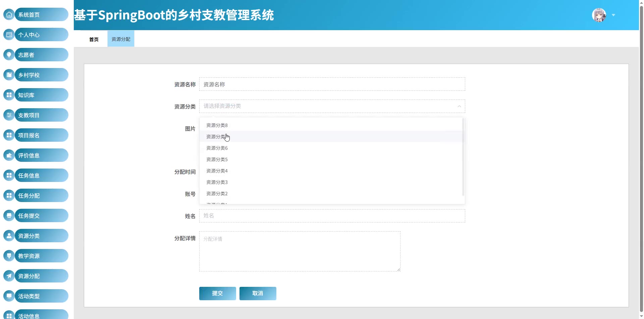Expand the user menu arrow beside avatar
Screen dimensions: 644x319
tap(613, 15)
